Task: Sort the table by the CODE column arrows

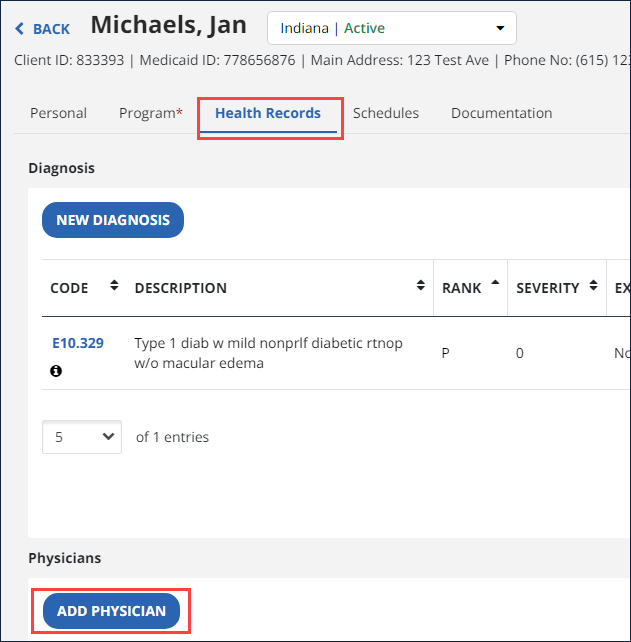Action: click(x=114, y=287)
